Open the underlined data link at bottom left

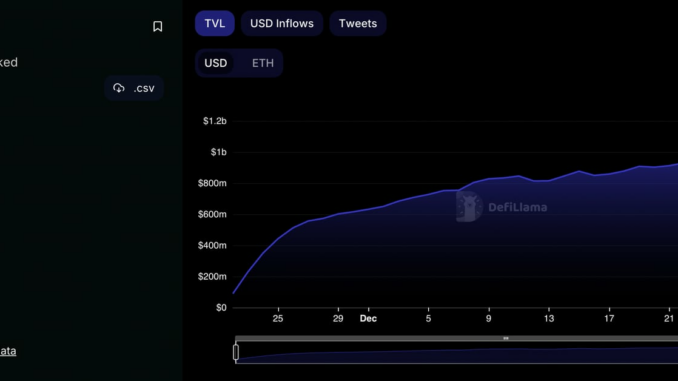[x=8, y=351]
